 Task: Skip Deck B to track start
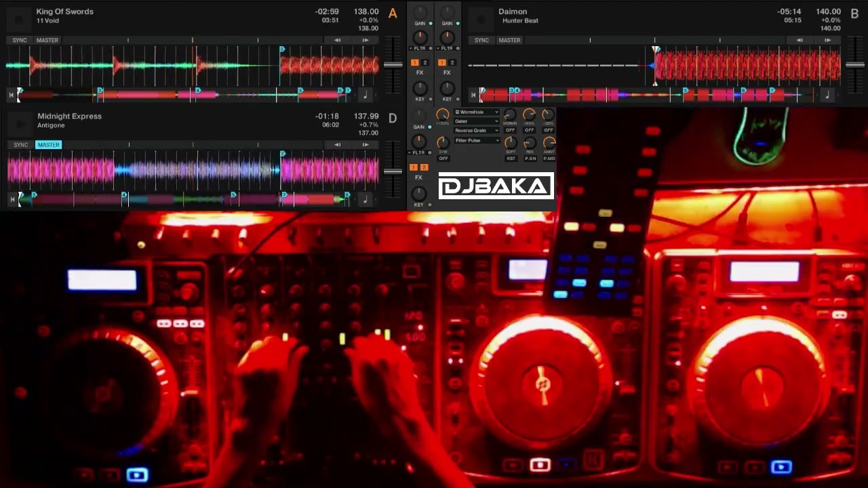click(473, 95)
